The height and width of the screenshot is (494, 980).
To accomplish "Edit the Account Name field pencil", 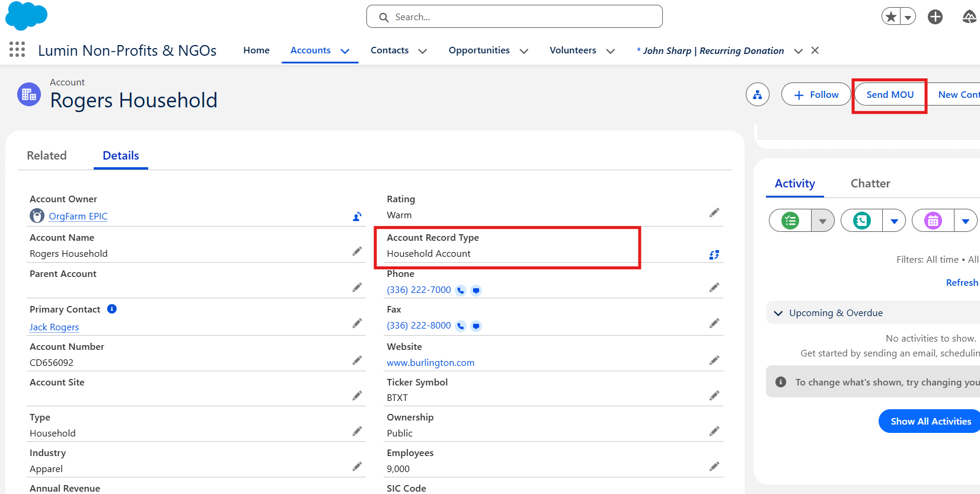I will click(357, 251).
